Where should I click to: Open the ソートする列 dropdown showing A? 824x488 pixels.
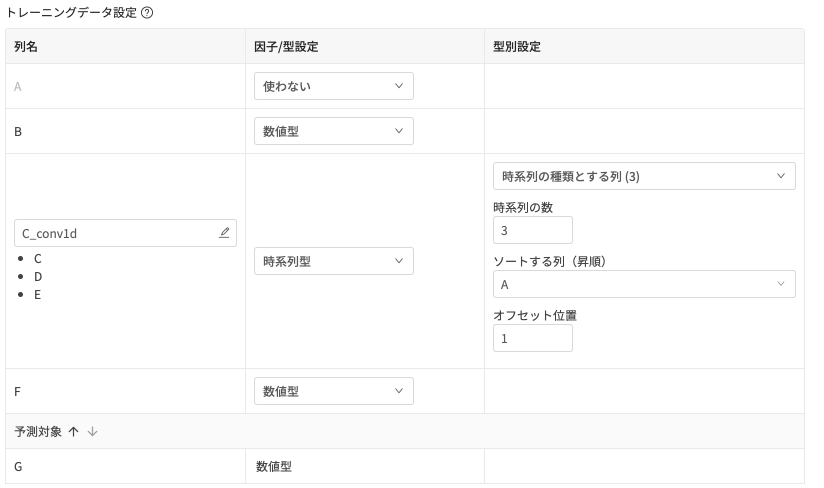[644, 284]
